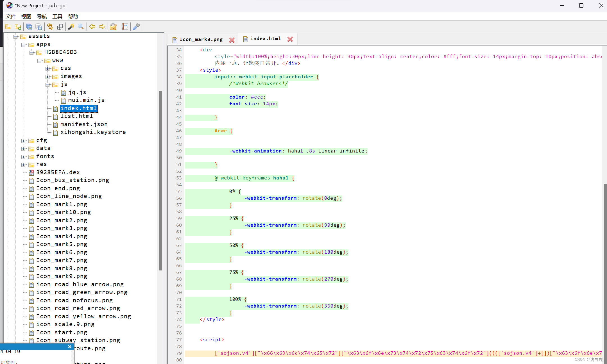
Task: Close the index.html tab
Action: click(290, 39)
